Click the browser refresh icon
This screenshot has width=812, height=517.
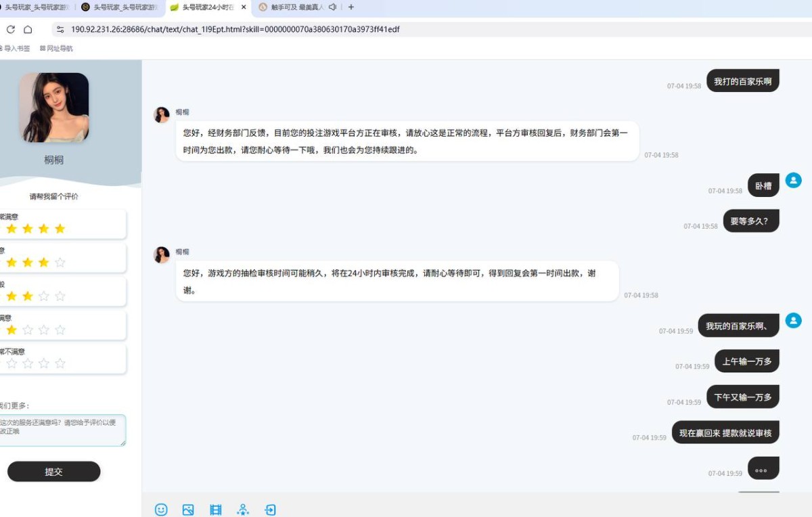[x=9, y=29]
